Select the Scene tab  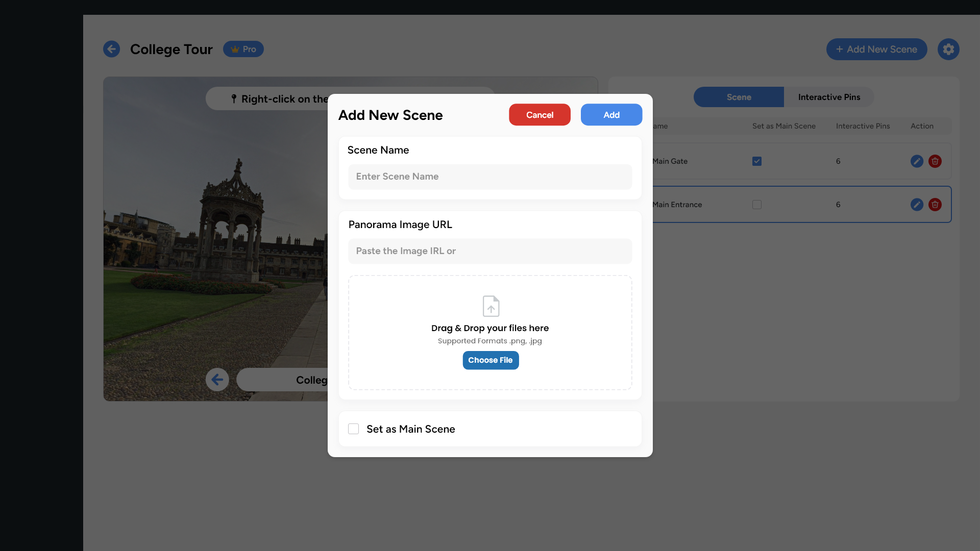pyautogui.click(x=739, y=97)
